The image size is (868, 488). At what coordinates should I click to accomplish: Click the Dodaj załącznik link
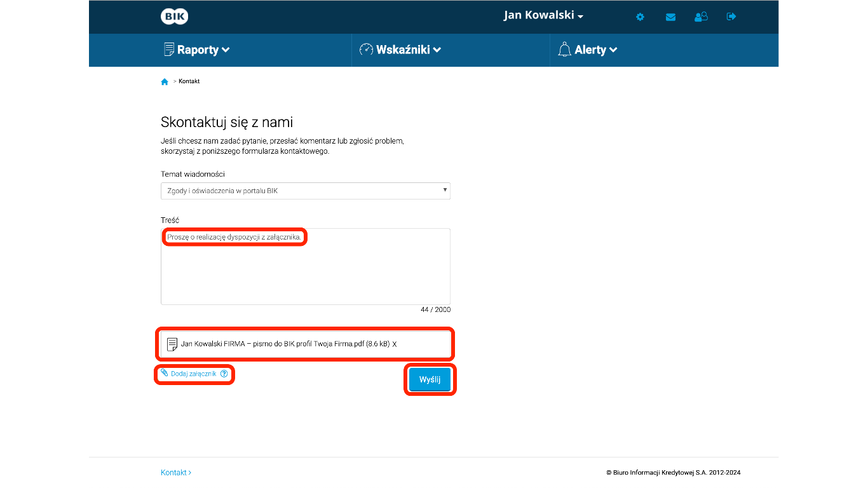(193, 374)
